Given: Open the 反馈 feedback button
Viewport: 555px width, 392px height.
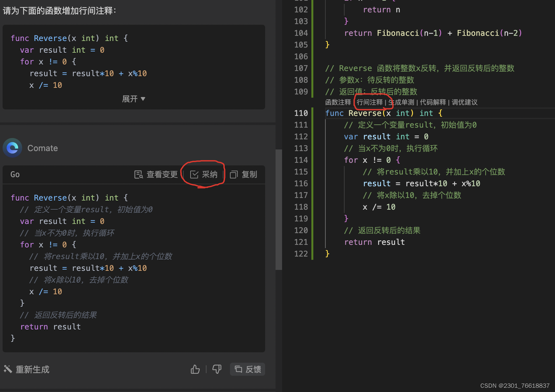Looking at the screenshot, I should (248, 369).
